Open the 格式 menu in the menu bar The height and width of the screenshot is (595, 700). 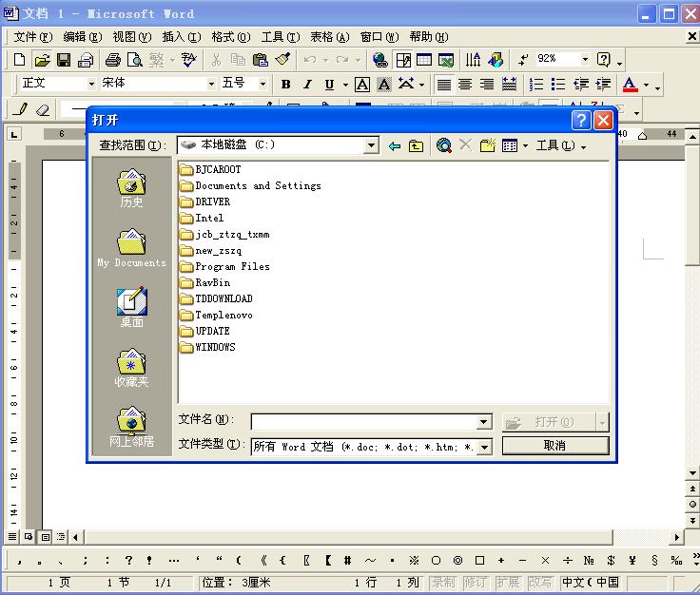coord(230,37)
